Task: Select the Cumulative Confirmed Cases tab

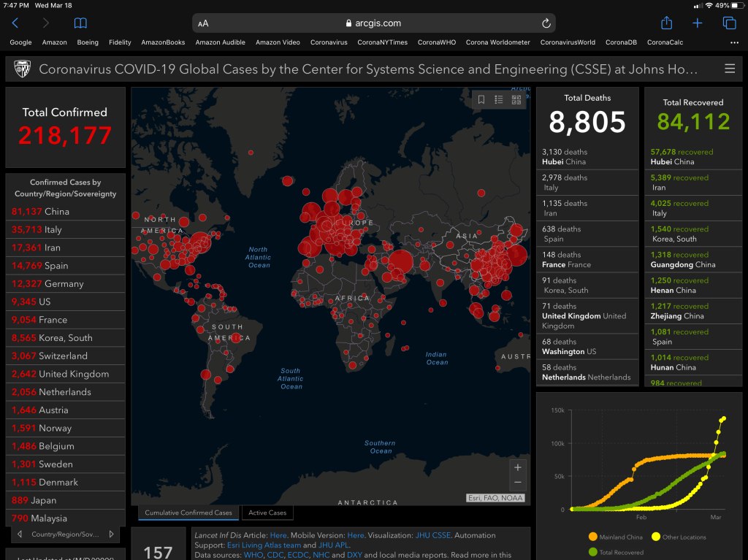Action: coord(188,513)
